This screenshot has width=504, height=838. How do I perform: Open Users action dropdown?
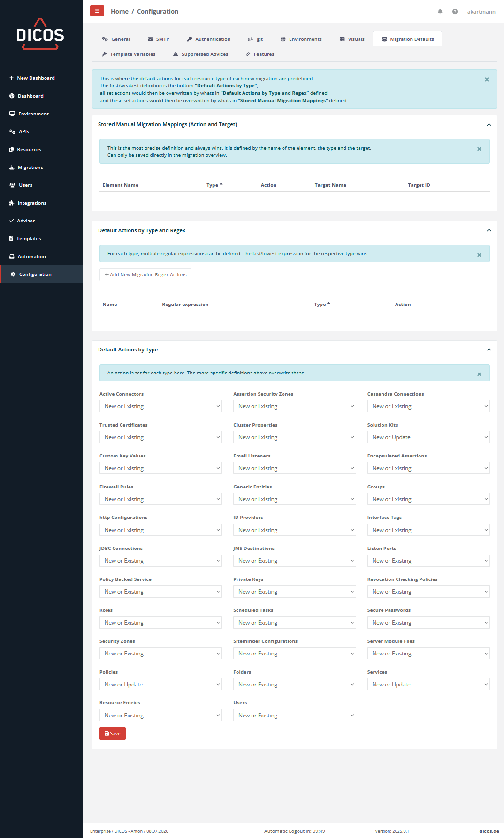click(x=294, y=716)
